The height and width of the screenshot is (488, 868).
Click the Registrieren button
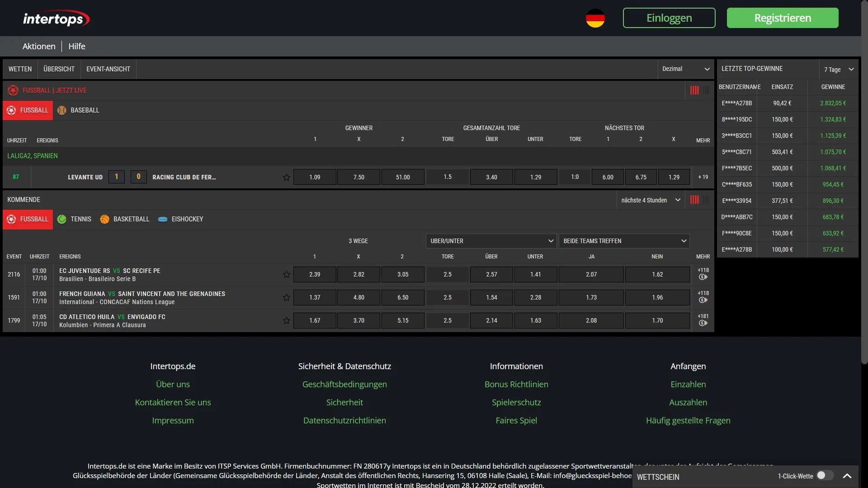(x=783, y=18)
